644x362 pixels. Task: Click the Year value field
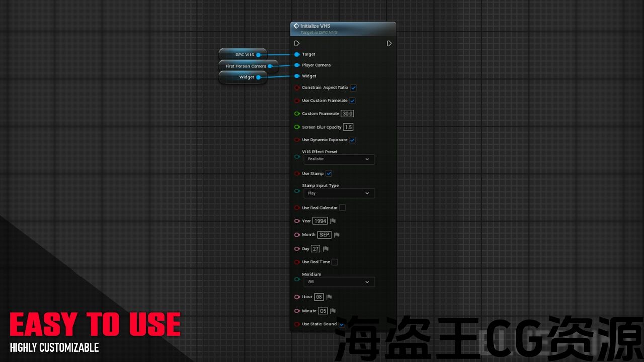320,221
